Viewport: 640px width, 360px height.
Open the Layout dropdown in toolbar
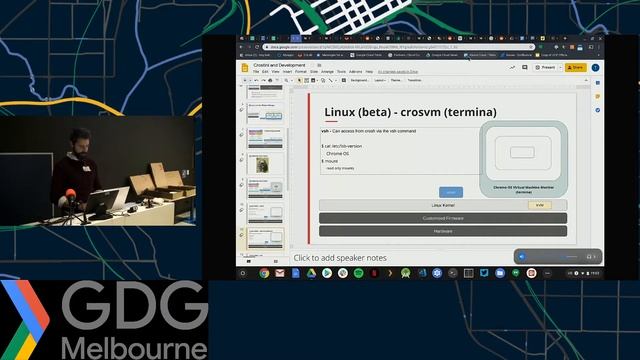[x=380, y=80]
